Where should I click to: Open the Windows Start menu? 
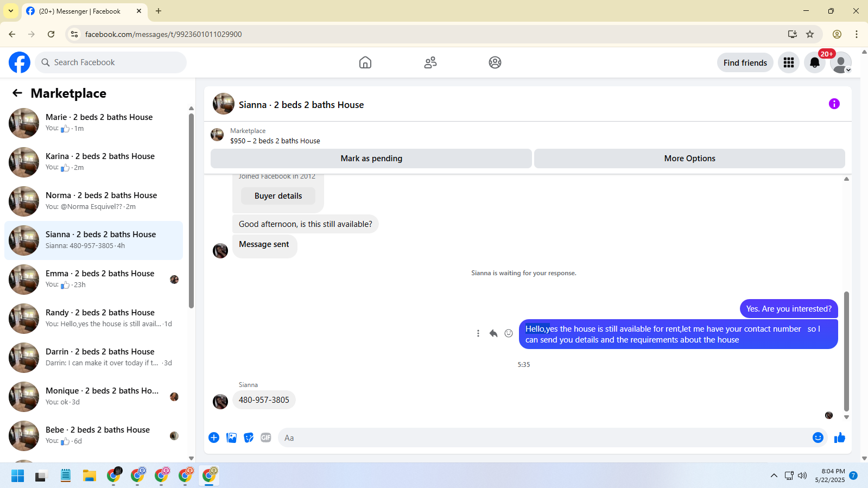[18, 476]
